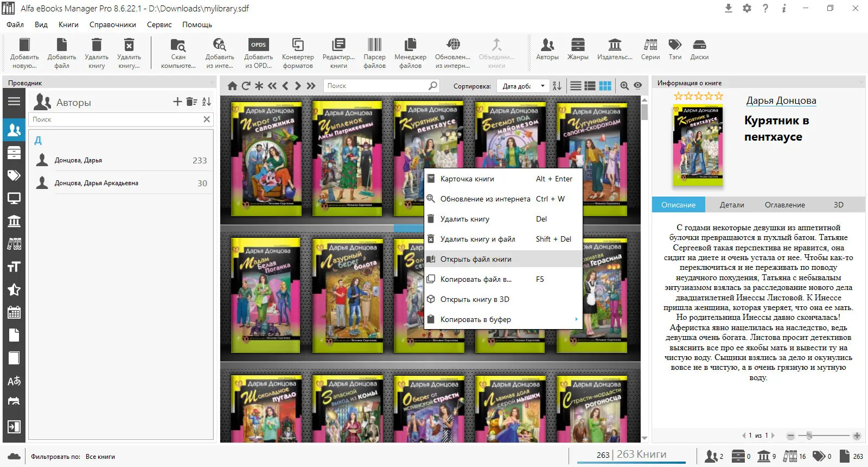Image resolution: width=868 pixels, height=467 pixels.
Task: Go to next cover page arrow
Action: point(773,436)
